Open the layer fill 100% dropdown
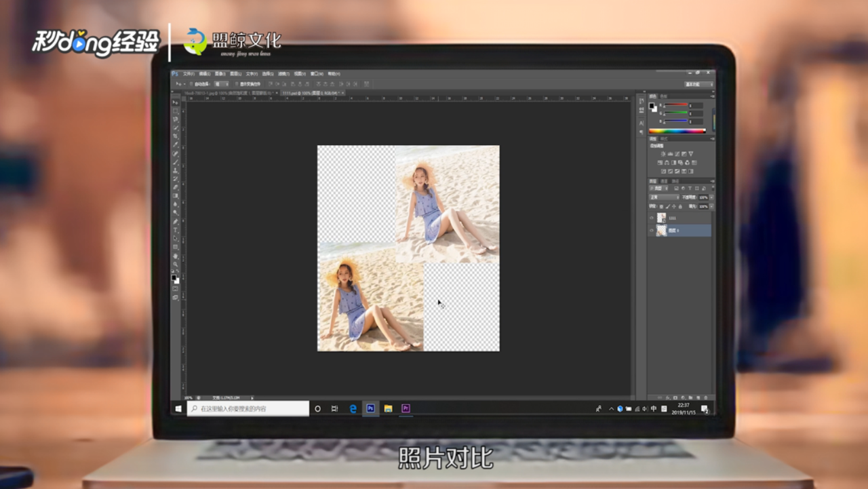 (x=711, y=206)
